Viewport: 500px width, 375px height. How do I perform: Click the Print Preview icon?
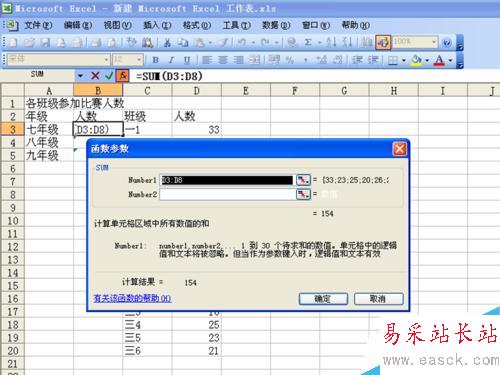click(x=112, y=43)
